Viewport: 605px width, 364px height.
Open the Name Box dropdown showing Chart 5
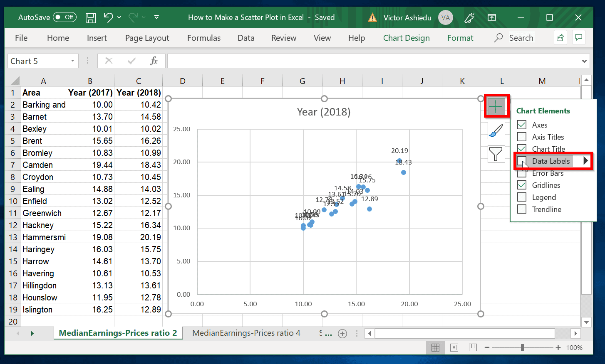[73, 61]
